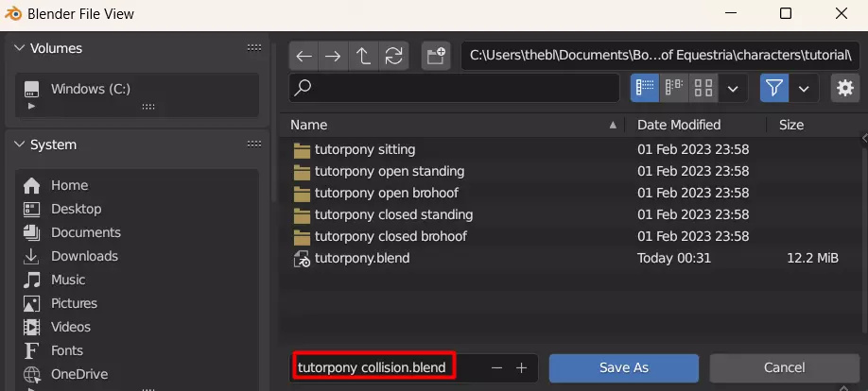This screenshot has width=868, height=391.
Task: Switch to vertical list display mode
Action: [645, 88]
